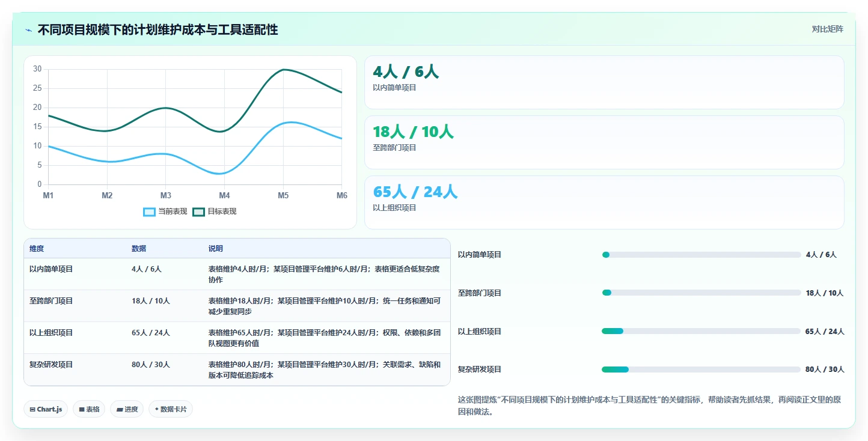Select table cell 以内简单项目

pyautogui.click(x=51, y=269)
